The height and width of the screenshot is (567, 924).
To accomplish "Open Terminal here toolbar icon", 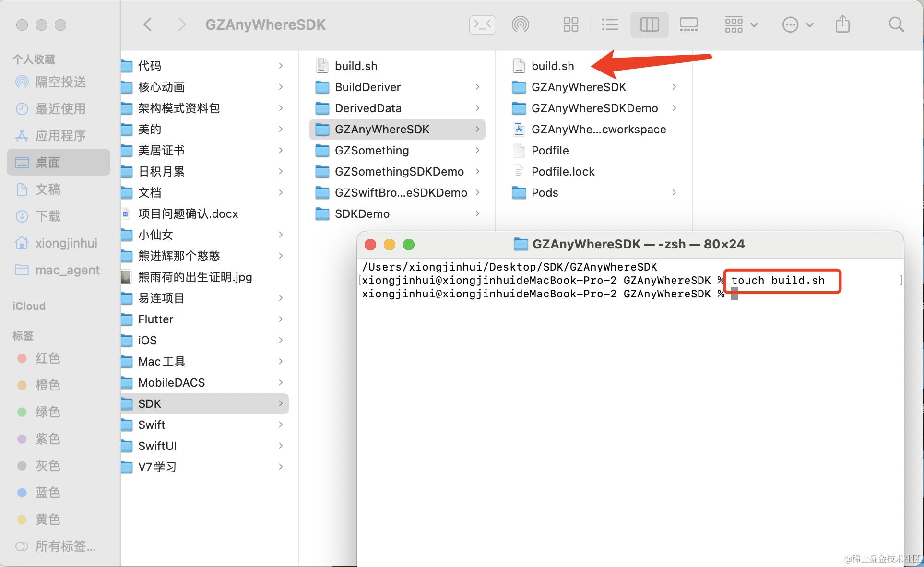I will [482, 24].
